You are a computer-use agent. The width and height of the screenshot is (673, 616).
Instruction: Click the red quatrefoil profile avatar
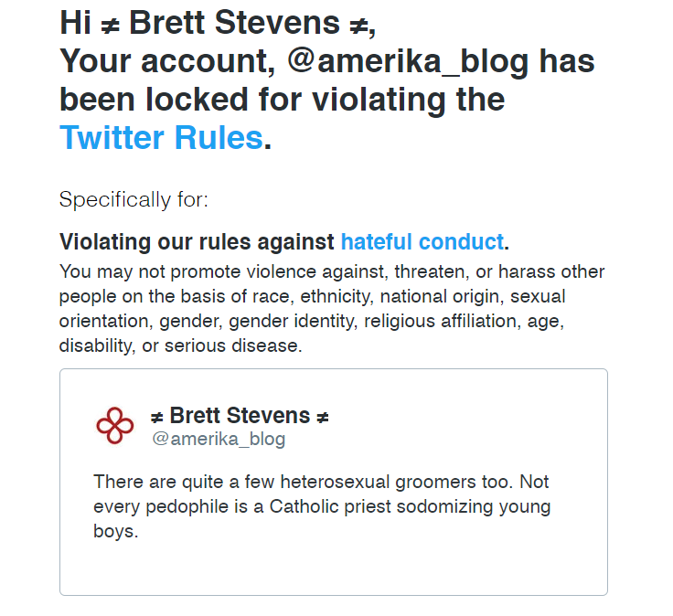click(114, 425)
